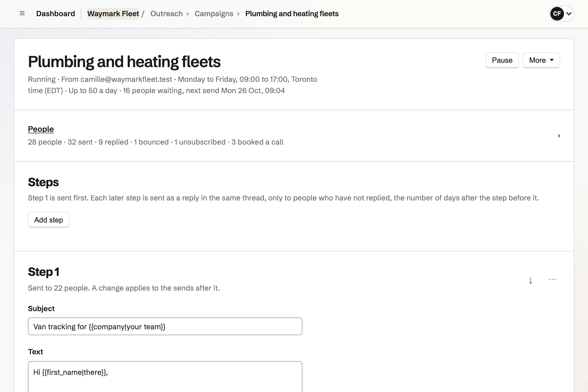Click the Step 1 heading

pyautogui.click(x=44, y=272)
